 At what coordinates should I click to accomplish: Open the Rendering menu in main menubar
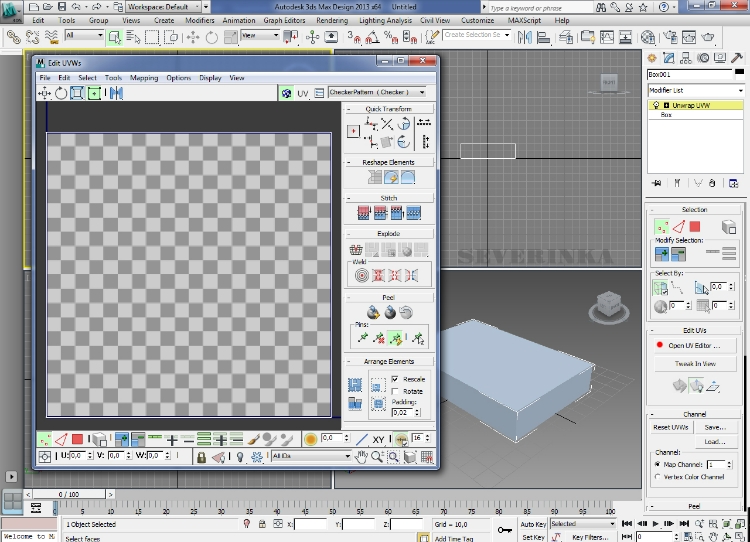[332, 20]
